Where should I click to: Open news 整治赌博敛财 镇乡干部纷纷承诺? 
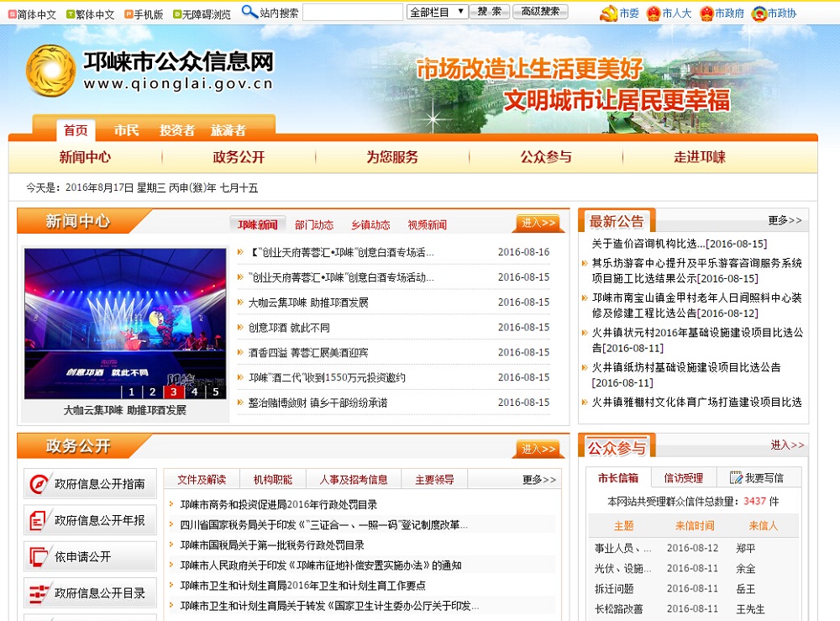click(318, 403)
